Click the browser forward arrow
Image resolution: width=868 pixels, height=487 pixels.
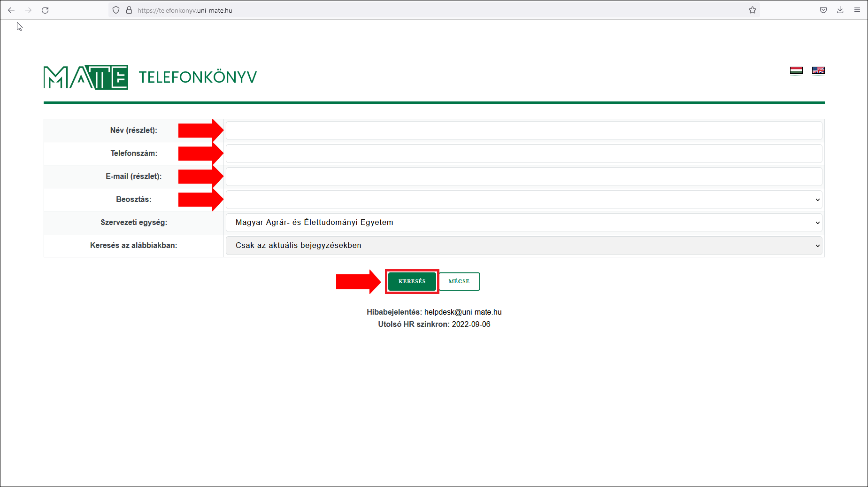28,10
